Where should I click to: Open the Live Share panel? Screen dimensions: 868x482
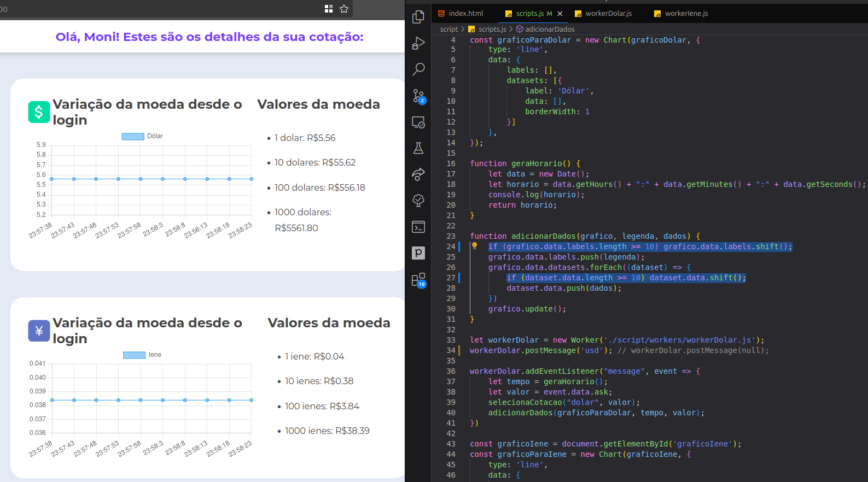pyautogui.click(x=418, y=174)
